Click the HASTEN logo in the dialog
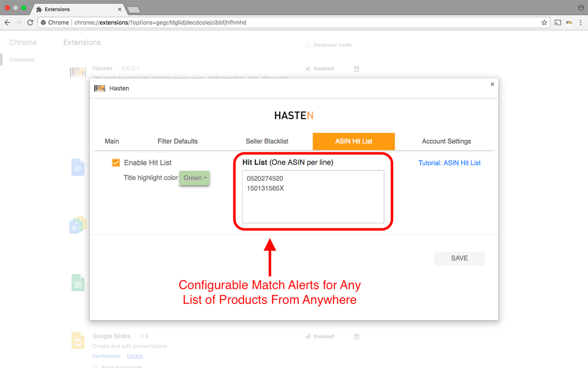 (294, 115)
